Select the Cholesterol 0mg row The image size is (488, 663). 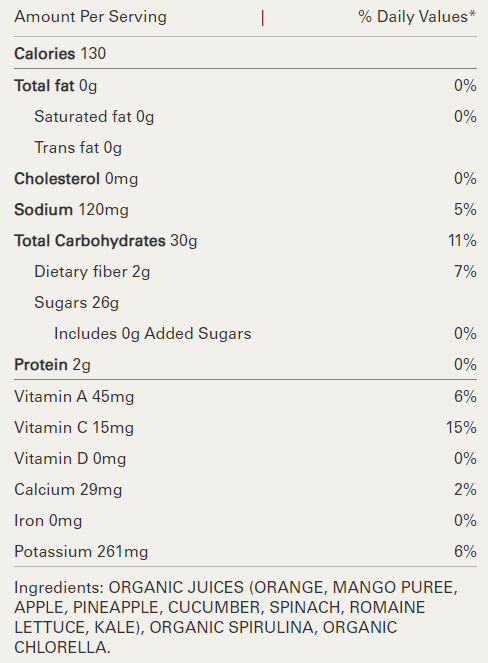click(245, 179)
